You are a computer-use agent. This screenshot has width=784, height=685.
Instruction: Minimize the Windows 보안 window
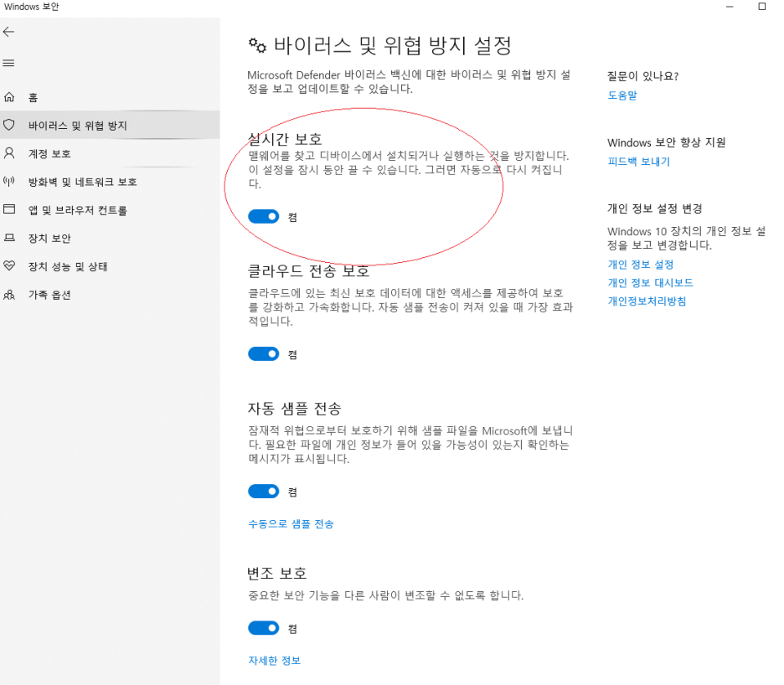pyautogui.click(x=730, y=7)
